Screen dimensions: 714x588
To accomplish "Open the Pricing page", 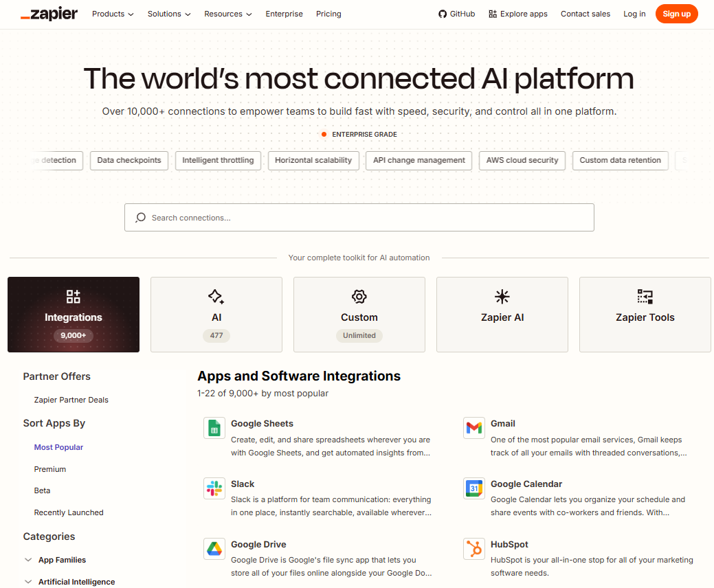I will pos(328,14).
